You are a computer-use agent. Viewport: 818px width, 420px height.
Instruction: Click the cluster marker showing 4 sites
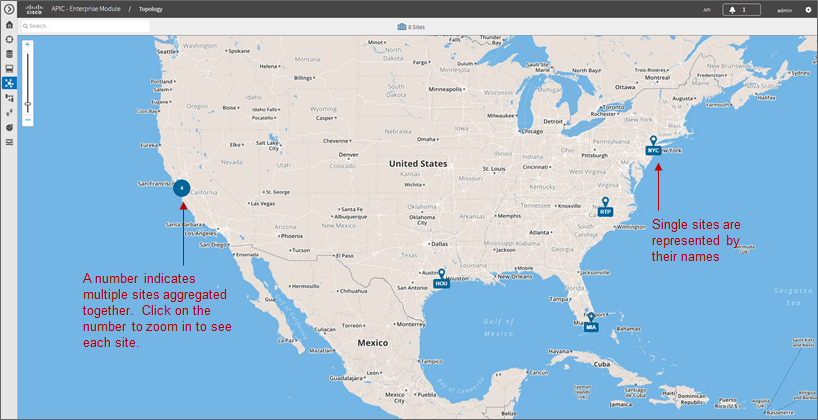182,188
